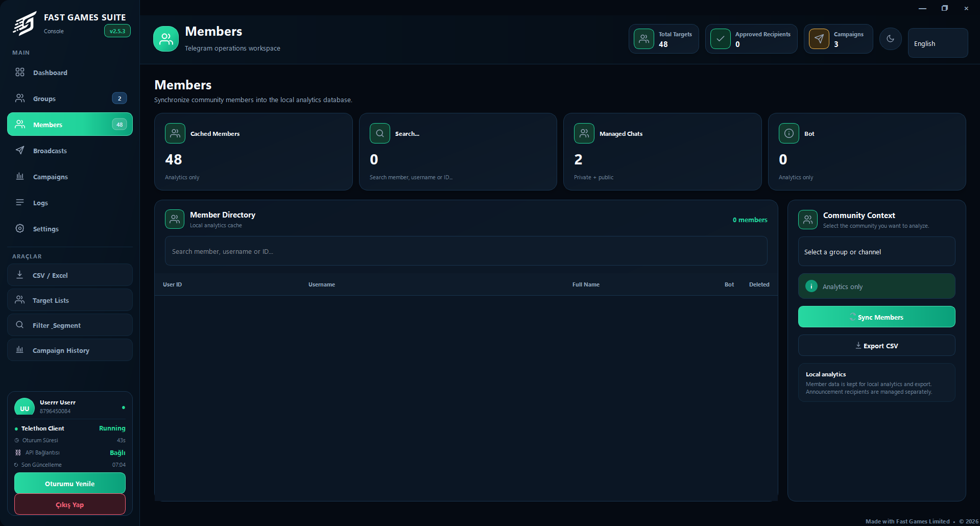Open the Groups menu item
Viewport: 980px width, 526px height.
click(70, 99)
